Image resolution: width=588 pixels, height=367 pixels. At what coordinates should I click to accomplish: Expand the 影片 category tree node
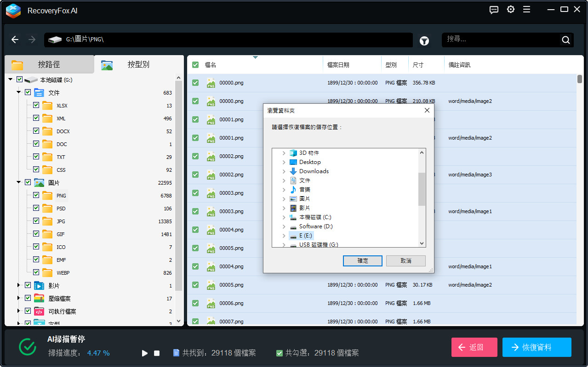pos(19,286)
